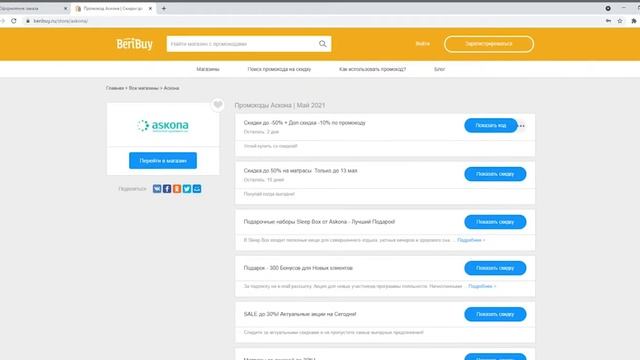Image resolution: width=640 pixels, height=360 pixels.
Task: Switch to the first browser tab
Action: coord(33,8)
